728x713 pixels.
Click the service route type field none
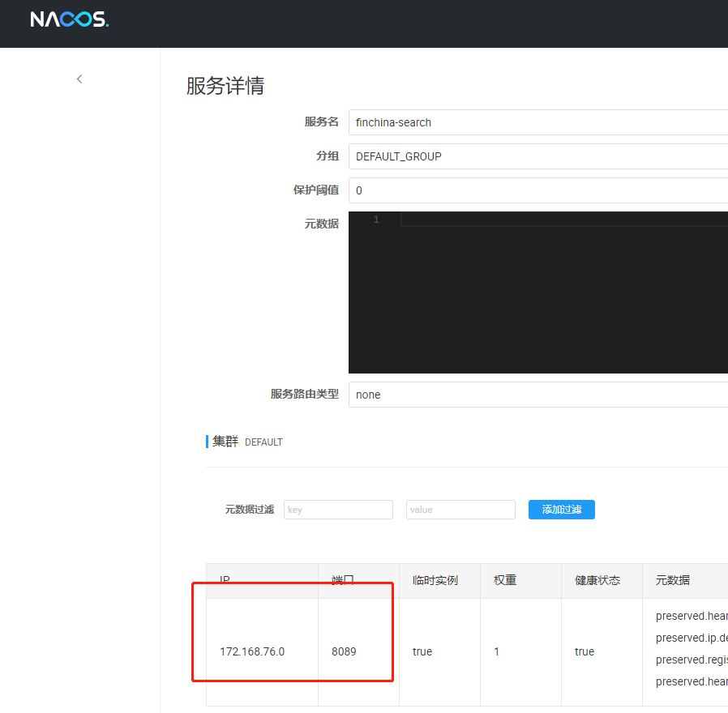(538, 395)
